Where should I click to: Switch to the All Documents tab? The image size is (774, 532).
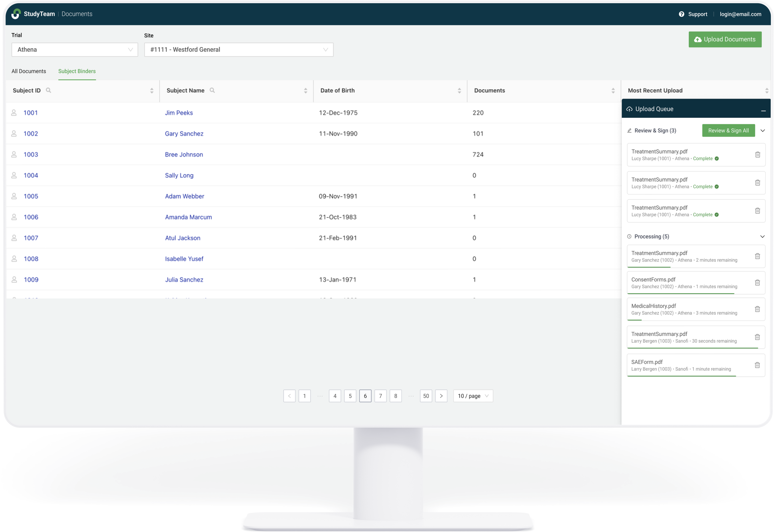pos(29,71)
